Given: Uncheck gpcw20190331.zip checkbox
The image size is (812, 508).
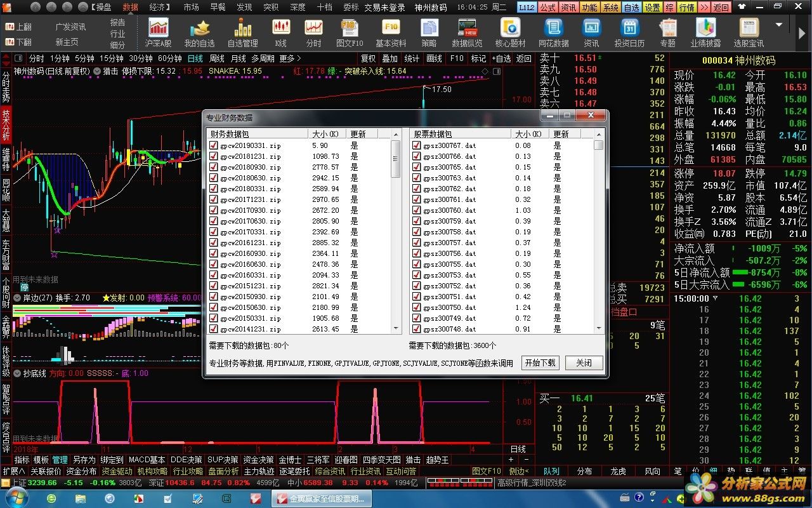Looking at the screenshot, I should 213,145.
